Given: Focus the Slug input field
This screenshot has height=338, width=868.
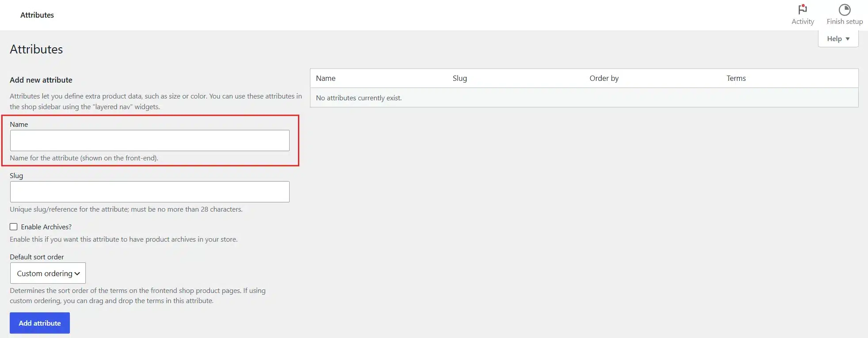Looking at the screenshot, I should [150, 192].
